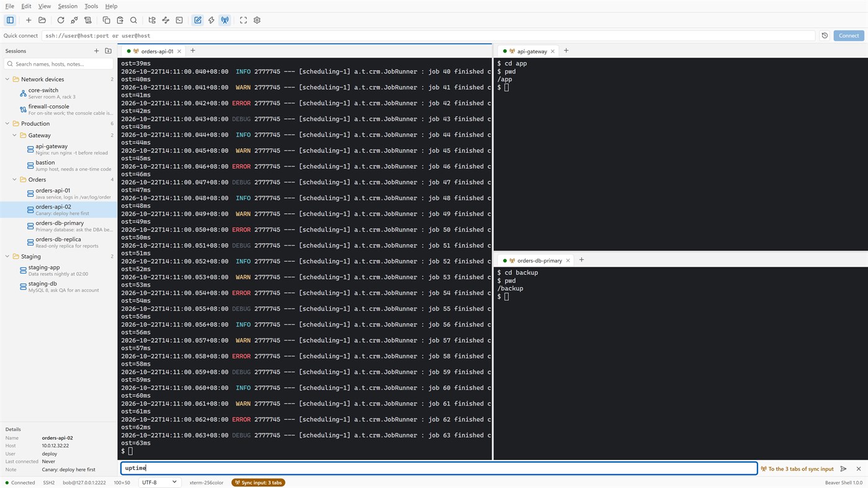
Task: Toggle the command compose bar icon
Action: click(x=197, y=20)
